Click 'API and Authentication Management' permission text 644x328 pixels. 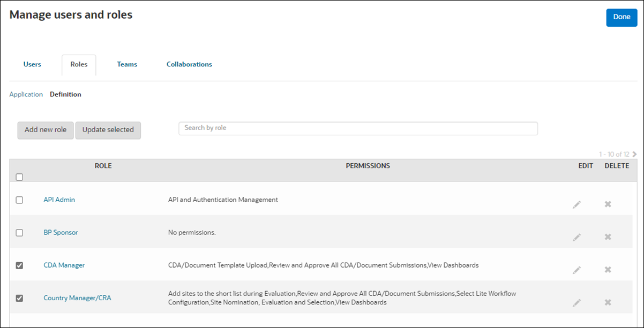click(223, 200)
